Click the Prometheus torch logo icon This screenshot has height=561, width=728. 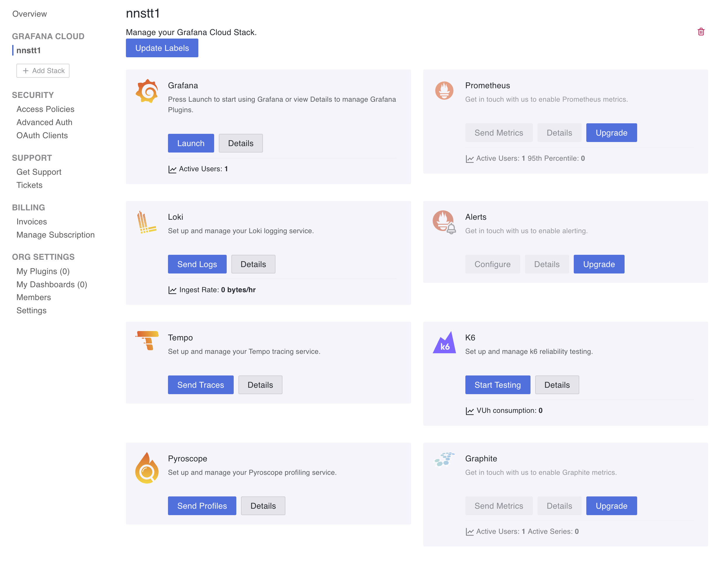point(444,90)
